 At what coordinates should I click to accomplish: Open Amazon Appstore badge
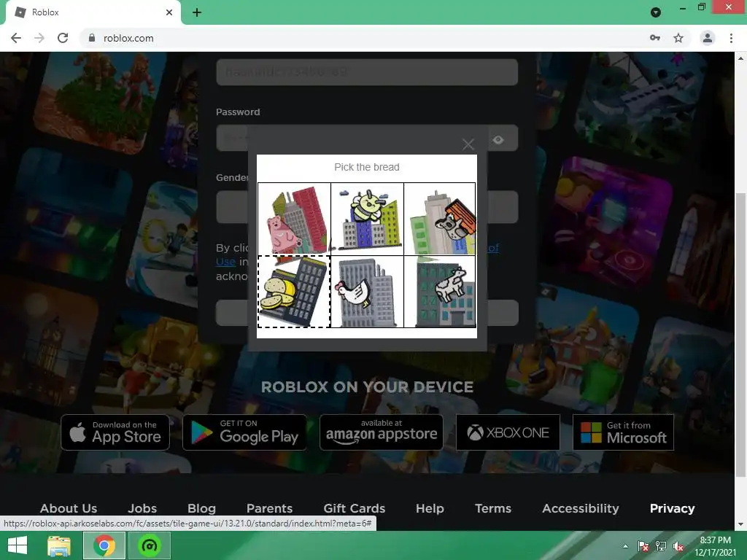point(381,432)
